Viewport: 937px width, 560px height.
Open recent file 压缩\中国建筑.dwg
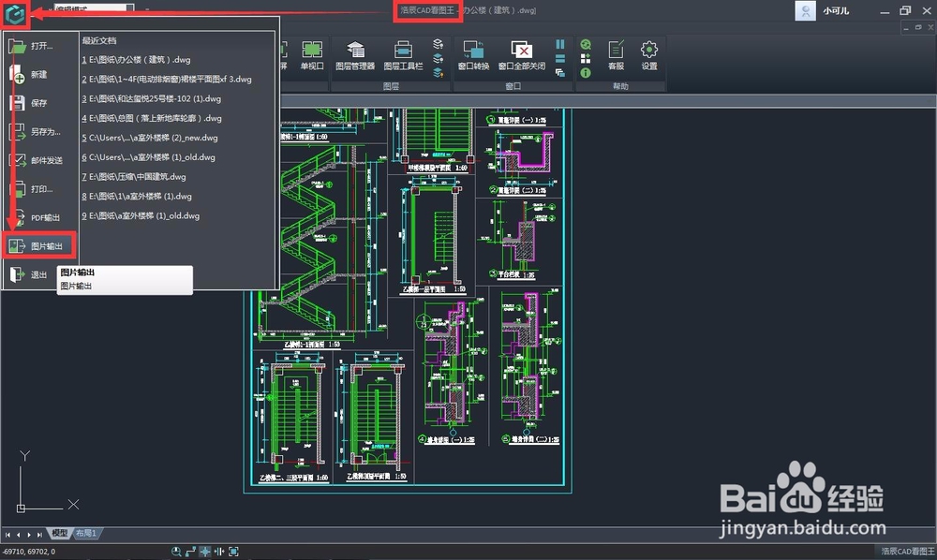coord(134,177)
